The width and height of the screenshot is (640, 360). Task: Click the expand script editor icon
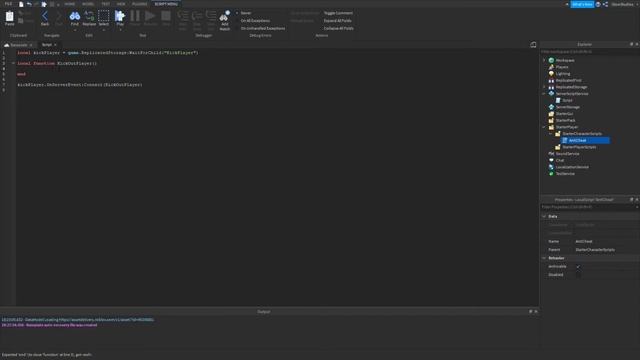click(533, 45)
